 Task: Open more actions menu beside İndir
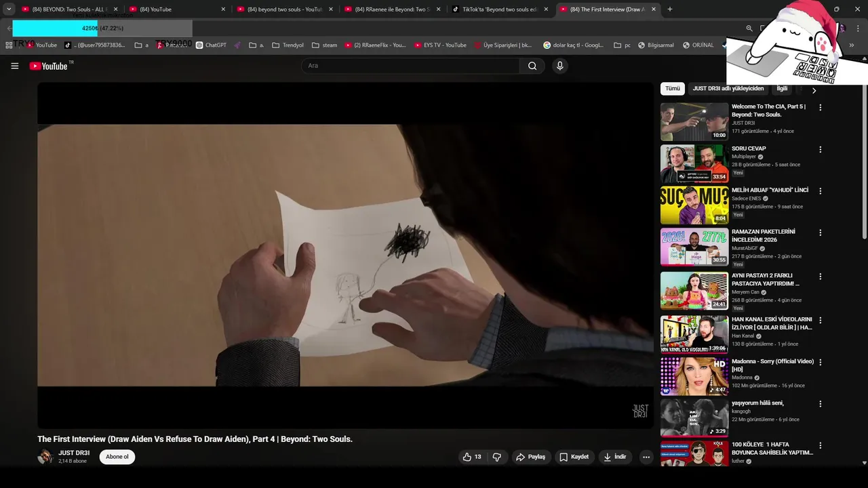[x=646, y=457]
